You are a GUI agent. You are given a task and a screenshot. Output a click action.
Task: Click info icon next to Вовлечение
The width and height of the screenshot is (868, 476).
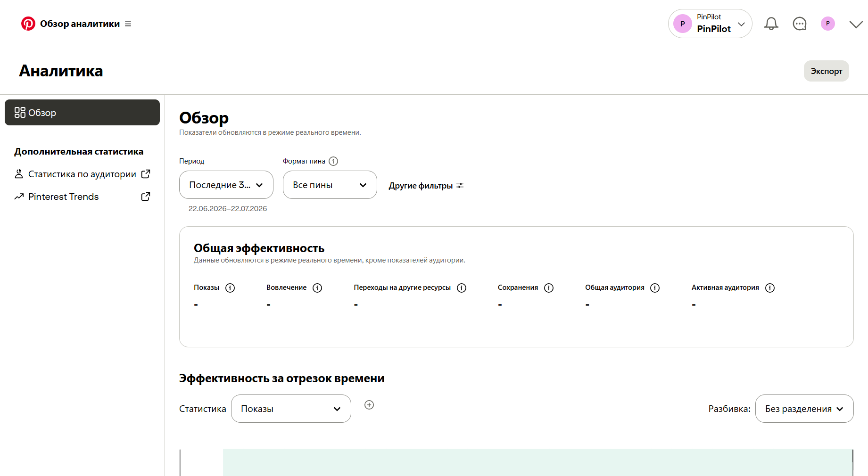click(x=317, y=288)
